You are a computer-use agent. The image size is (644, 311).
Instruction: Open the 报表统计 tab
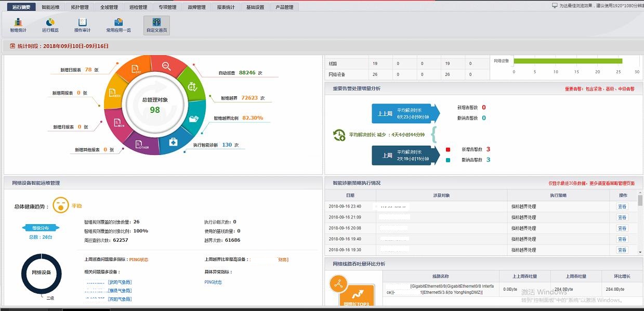[226, 7]
